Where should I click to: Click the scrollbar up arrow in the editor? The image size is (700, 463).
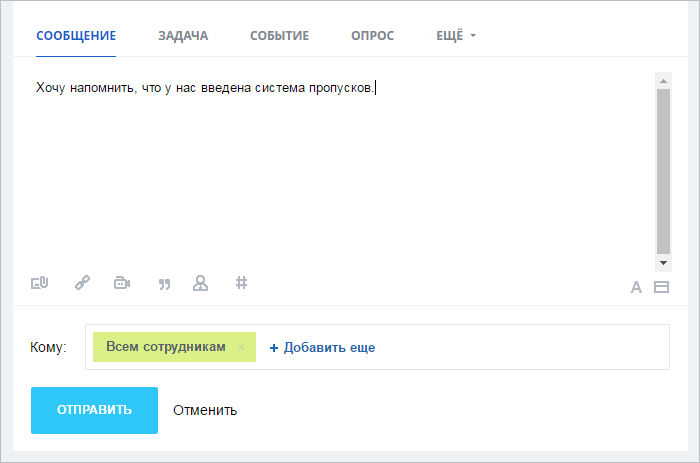point(663,81)
